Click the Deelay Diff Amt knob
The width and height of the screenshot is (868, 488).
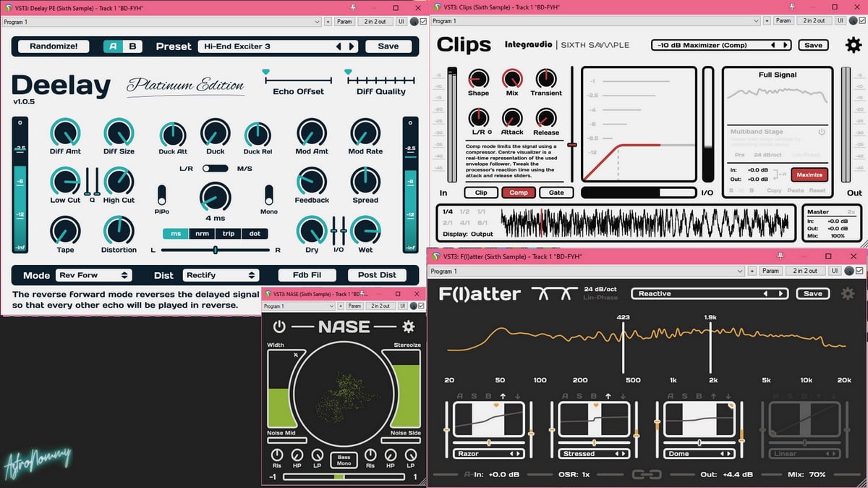(65, 132)
